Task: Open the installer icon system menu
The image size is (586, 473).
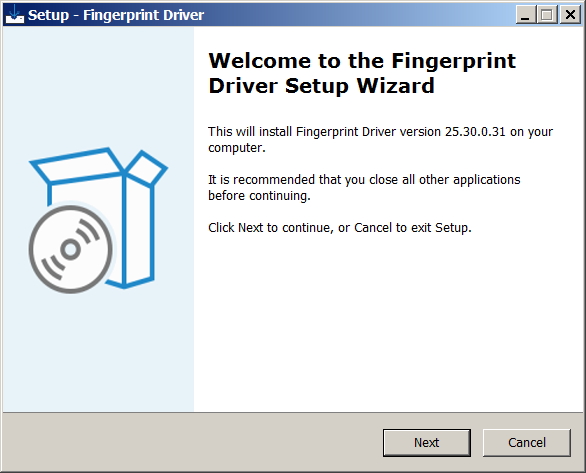Action: pyautogui.click(x=15, y=15)
